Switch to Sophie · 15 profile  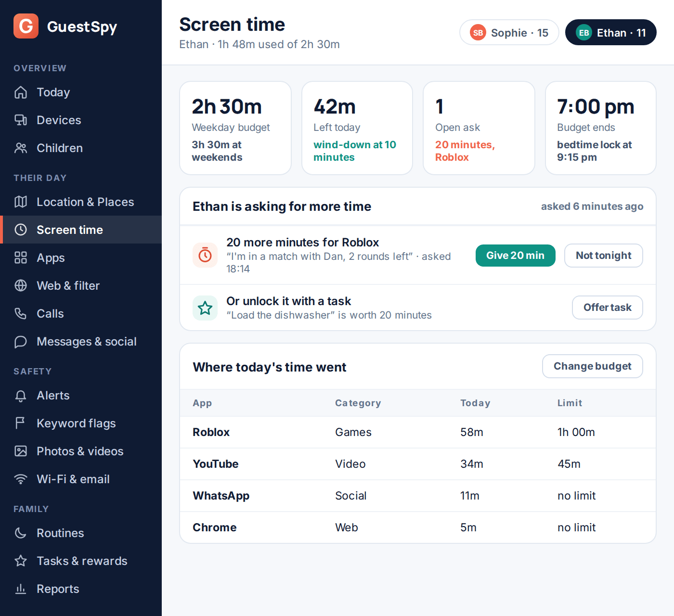click(509, 33)
